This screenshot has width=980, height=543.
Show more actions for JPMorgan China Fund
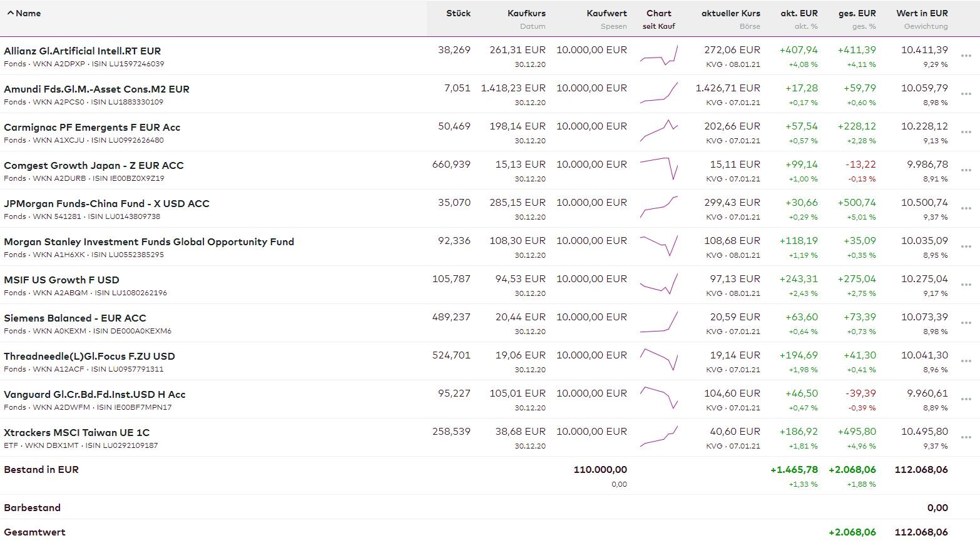click(x=966, y=209)
